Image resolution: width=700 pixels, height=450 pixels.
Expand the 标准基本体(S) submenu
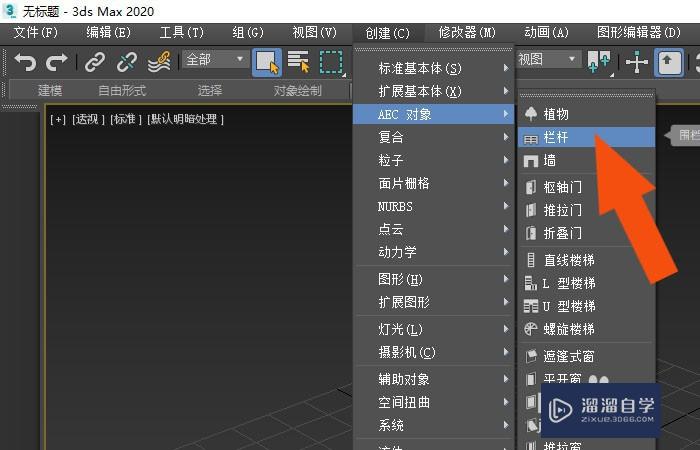pos(433,68)
